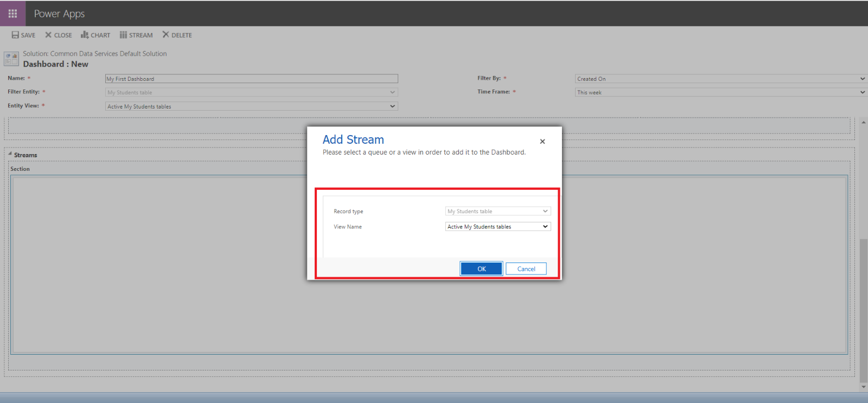The width and height of the screenshot is (868, 403).
Task: Click the dashboard icon beside solution title
Action: [x=11, y=59]
